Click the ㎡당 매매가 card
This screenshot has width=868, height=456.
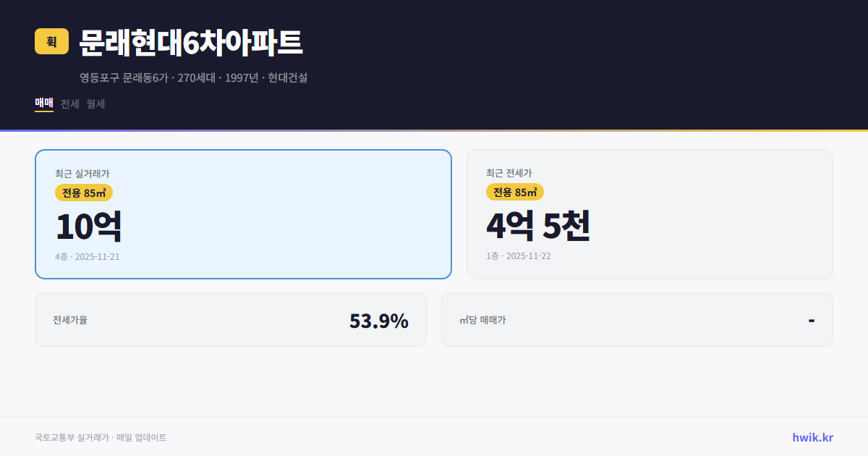pos(637,319)
